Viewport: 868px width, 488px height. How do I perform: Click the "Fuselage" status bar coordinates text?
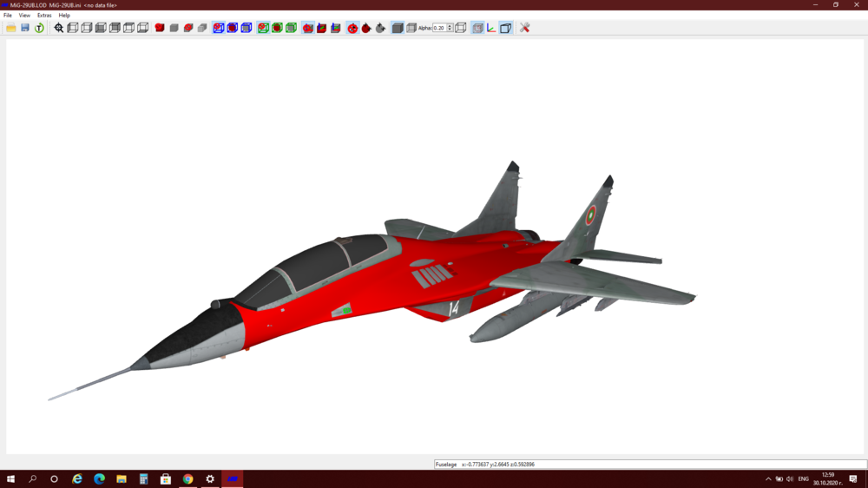485,465
